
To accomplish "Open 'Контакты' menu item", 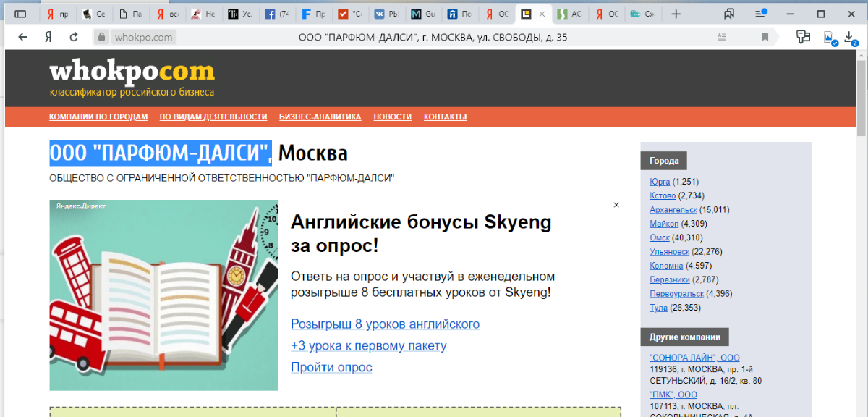I will pos(445,117).
